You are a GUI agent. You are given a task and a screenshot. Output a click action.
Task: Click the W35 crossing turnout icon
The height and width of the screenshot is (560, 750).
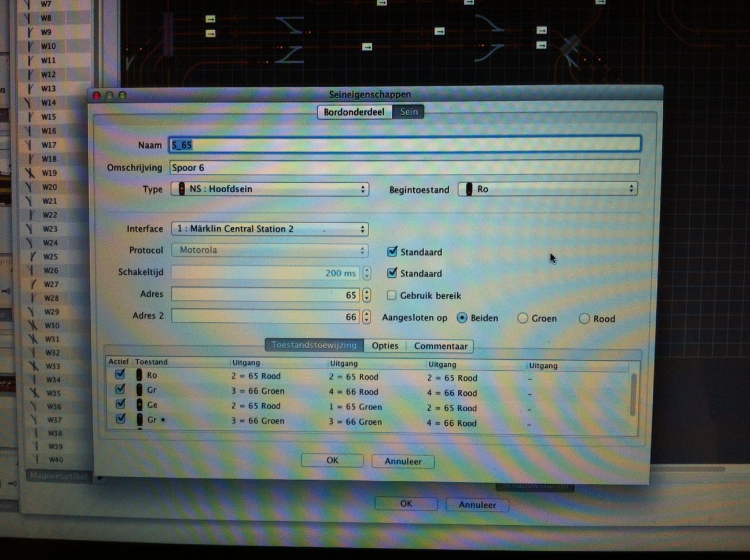coord(35,393)
